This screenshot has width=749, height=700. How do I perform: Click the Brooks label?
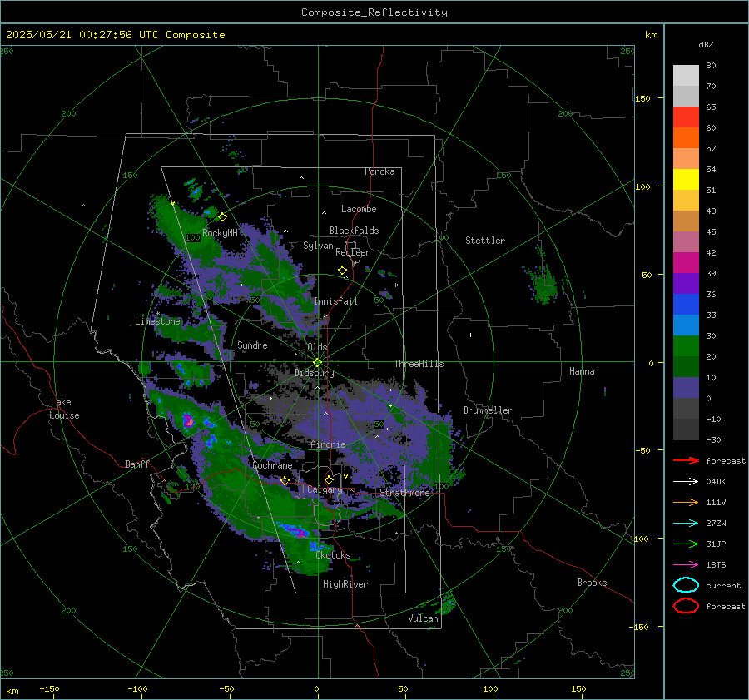(x=592, y=583)
